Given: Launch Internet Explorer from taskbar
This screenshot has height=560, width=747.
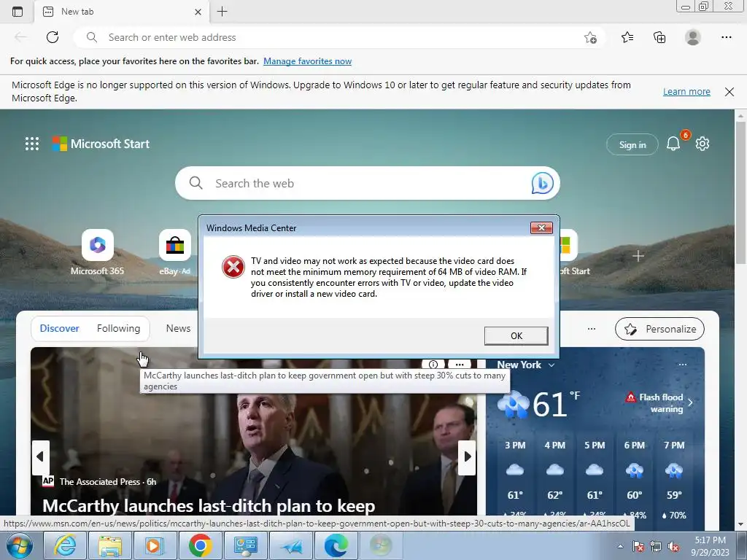Looking at the screenshot, I should (x=65, y=545).
